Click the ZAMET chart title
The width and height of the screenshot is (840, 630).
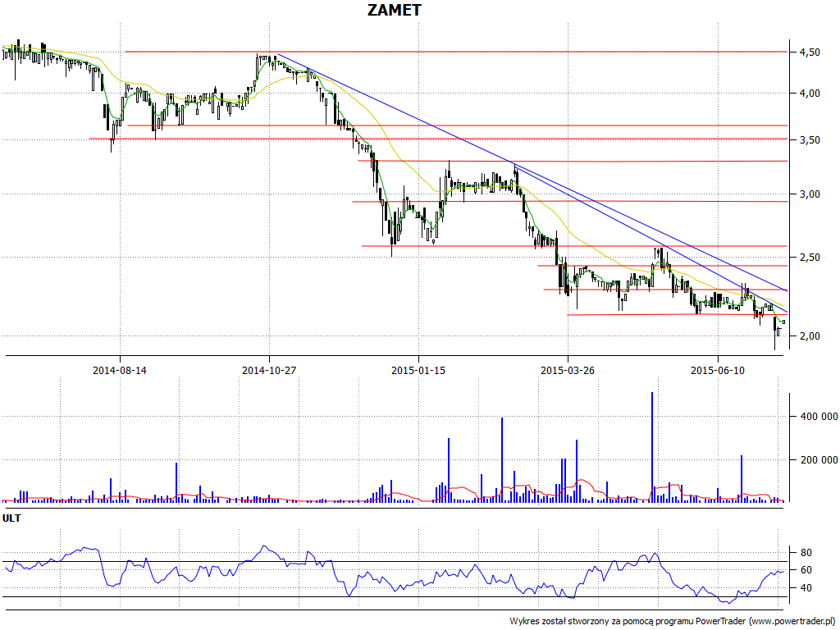pyautogui.click(x=395, y=10)
